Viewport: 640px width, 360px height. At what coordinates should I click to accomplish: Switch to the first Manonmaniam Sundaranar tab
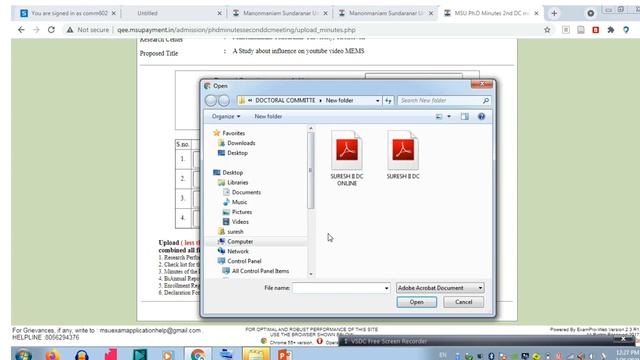click(x=280, y=13)
